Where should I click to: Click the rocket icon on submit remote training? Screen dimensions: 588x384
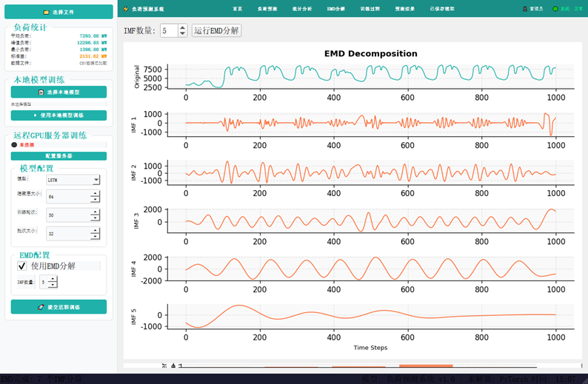pos(41,307)
